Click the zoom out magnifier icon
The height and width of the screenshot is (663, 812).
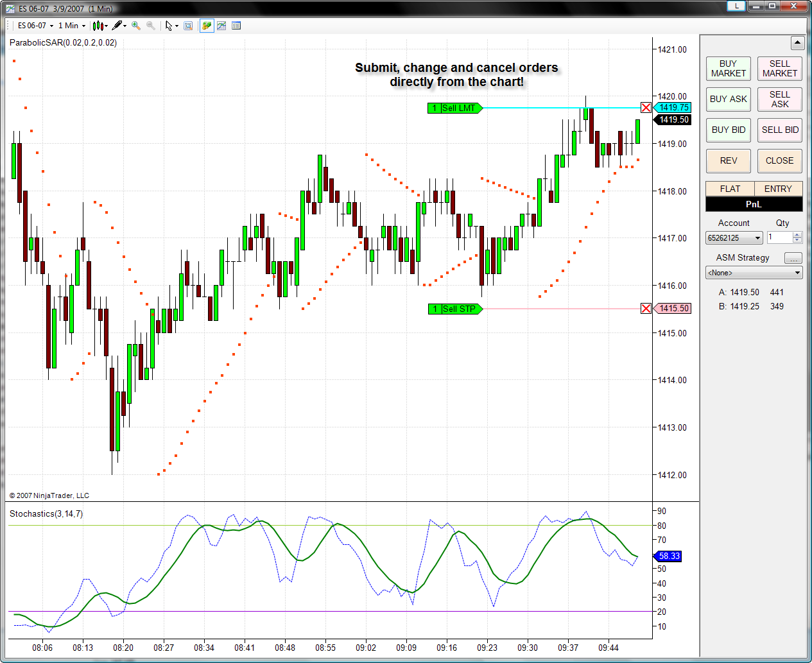pos(151,26)
